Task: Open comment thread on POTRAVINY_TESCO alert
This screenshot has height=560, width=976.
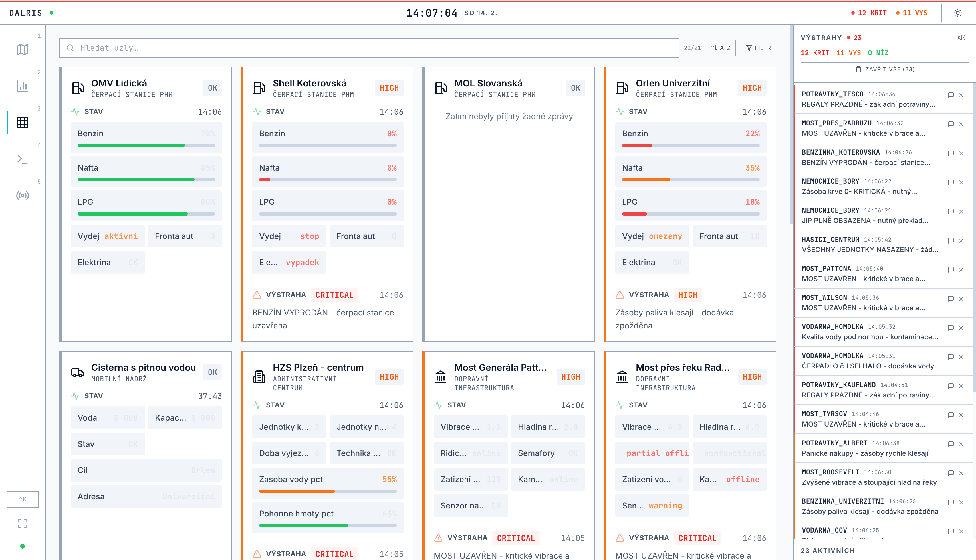Action: point(951,95)
